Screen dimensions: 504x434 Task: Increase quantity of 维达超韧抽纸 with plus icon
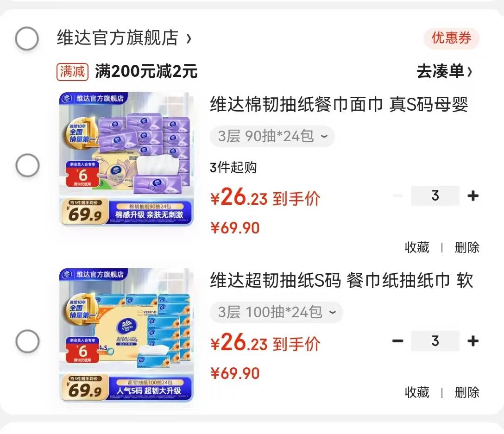click(473, 341)
